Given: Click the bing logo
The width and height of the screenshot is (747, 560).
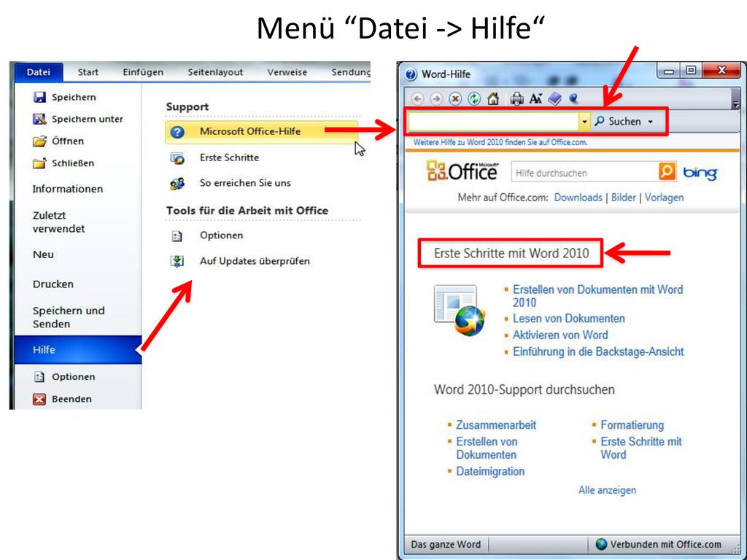Looking at the screenshot, I should (x=700, y=172).
